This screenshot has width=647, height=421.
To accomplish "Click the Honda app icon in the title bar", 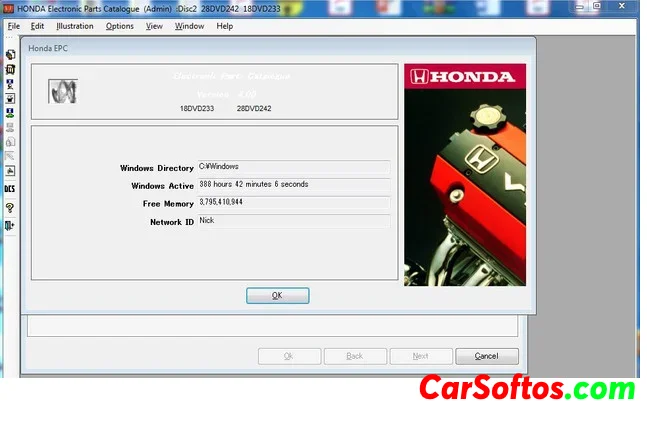I will 9,8.
